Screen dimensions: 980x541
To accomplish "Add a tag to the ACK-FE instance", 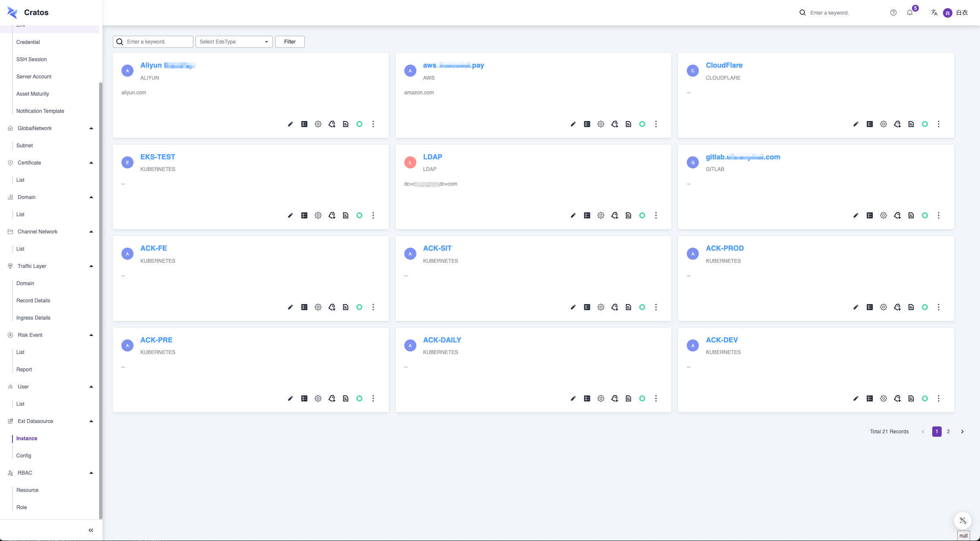I will (x=332, y=307).
